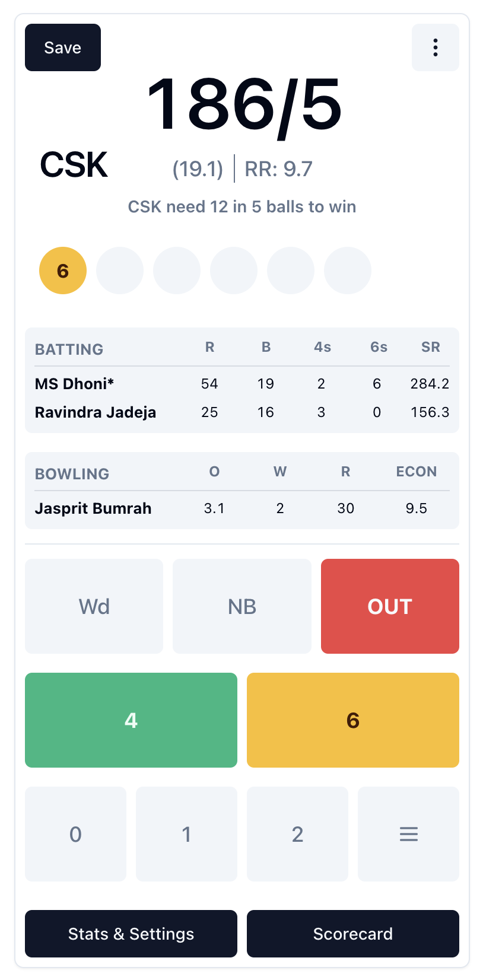483x980 pixels.
Task: Select MS Dhoni batting row
Action: point(242,384)
